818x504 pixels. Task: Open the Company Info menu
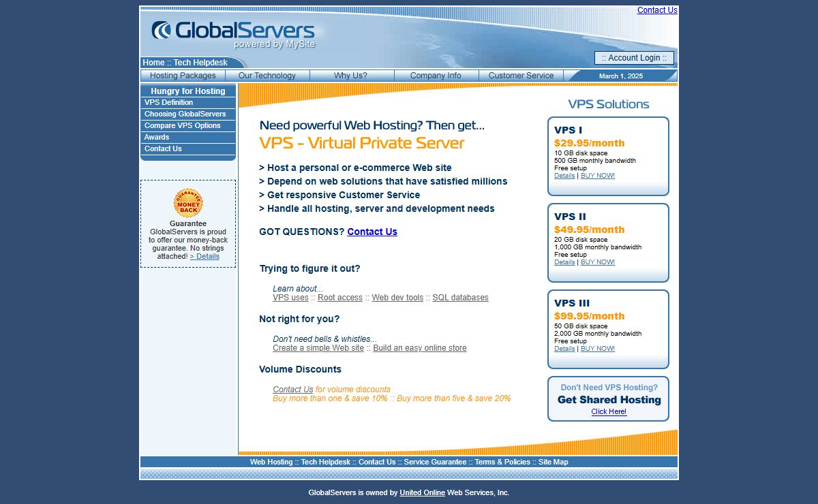click(x=436, y=76)
